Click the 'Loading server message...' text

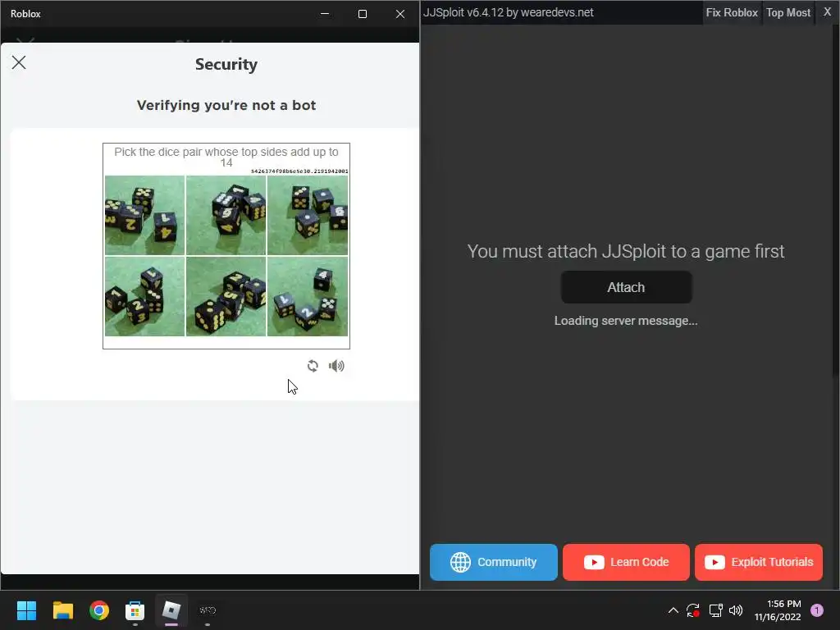[x=626, y=321]
